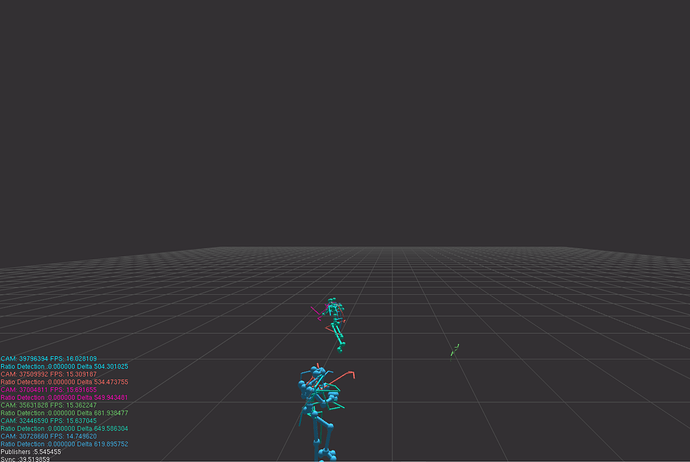Click the Ratio Detection line with Delta 619.895752
The height and width of the screenshot is (462, 690).
[x=64, y=444]
